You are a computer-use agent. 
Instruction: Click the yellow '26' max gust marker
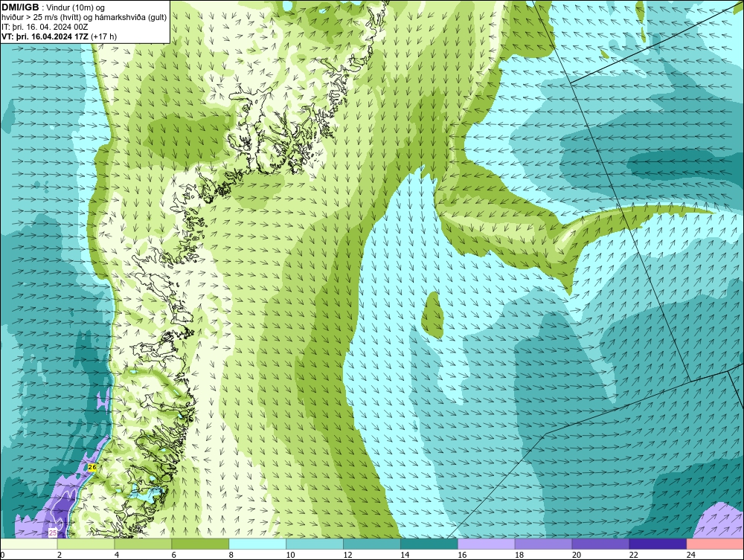pyautogui.click(x=92, y=468)
